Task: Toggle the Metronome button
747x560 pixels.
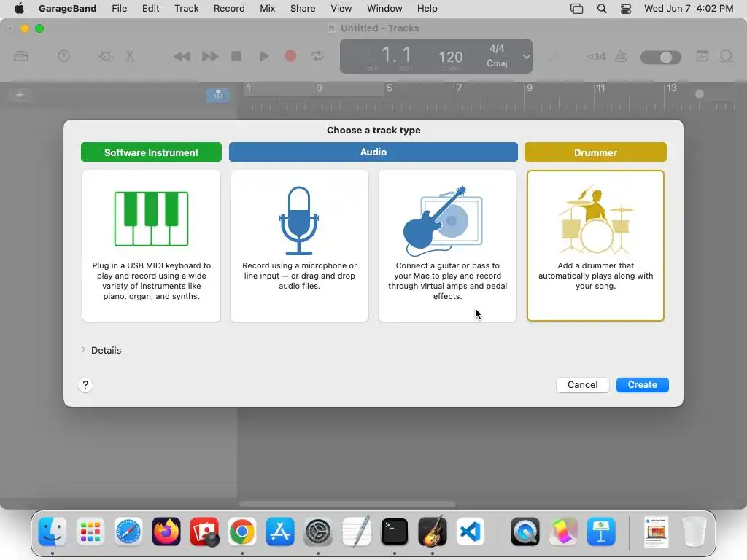Action: pyautogui.click(x=622, y=57)
